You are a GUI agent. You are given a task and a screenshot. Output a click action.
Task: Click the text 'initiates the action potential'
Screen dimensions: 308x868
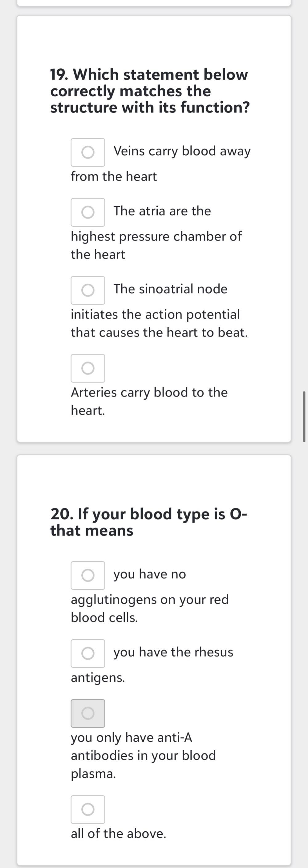tap(155, 314)
